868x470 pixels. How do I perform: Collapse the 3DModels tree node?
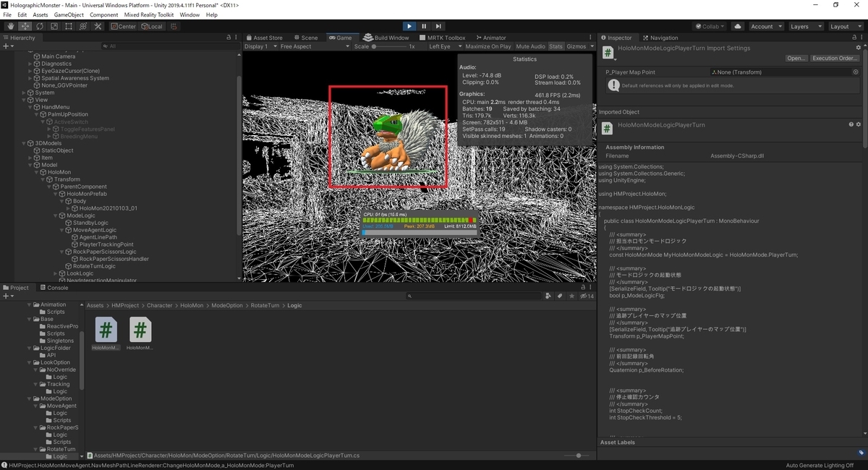pos(24,143)
